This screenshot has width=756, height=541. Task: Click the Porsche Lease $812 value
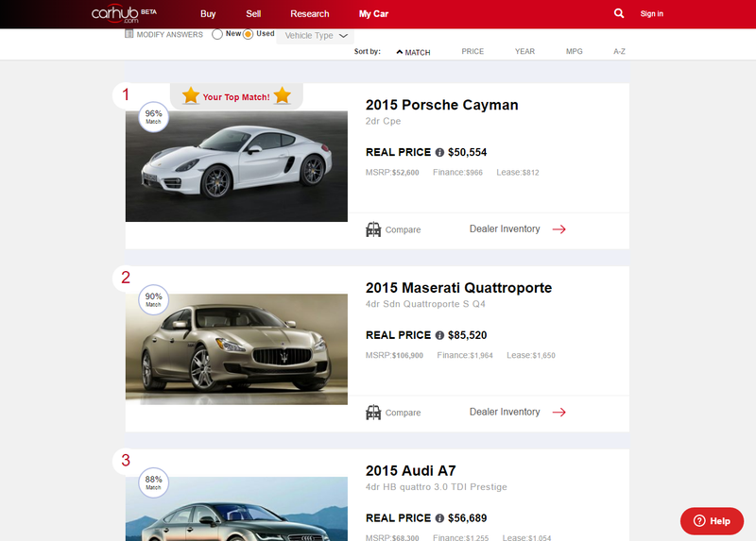pyautogui.click(x=531, y=173)
